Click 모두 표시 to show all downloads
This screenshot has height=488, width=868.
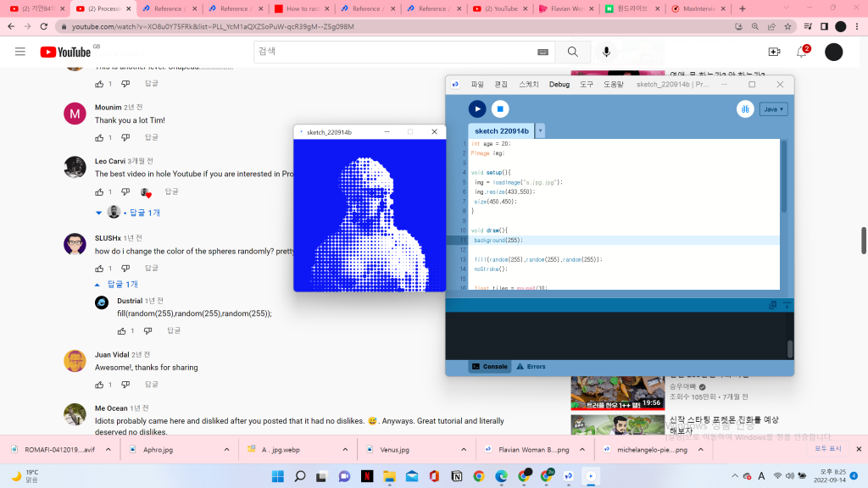pyautogui.click(x=827, y=449)
